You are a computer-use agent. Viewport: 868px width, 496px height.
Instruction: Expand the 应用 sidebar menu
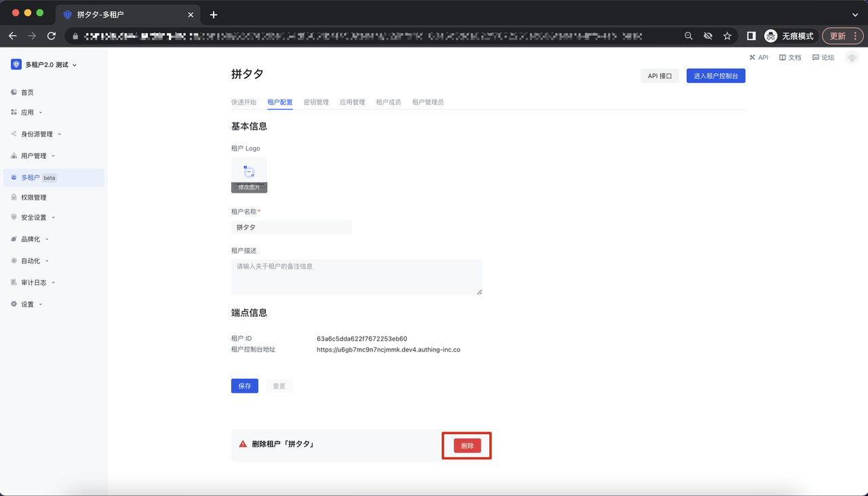coord(27,113)
